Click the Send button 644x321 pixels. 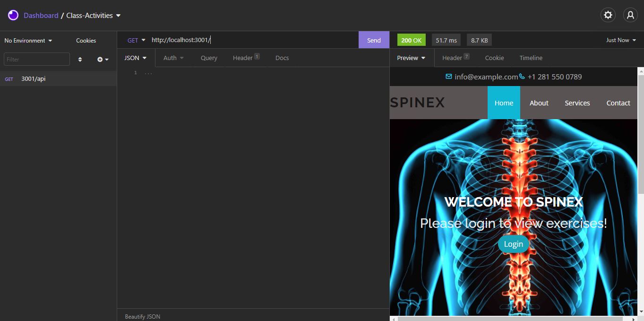[x=374, y=40]
